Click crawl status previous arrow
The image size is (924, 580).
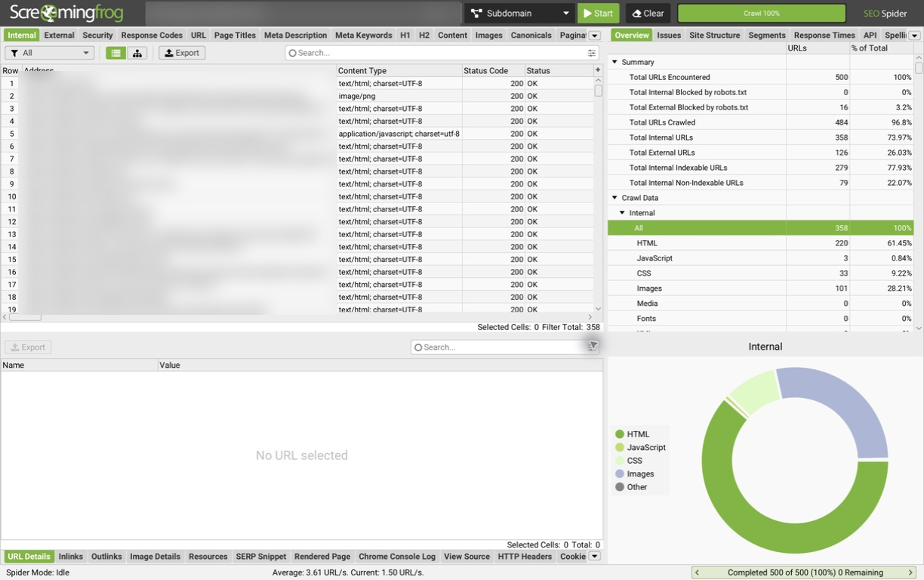coord(697,572)
